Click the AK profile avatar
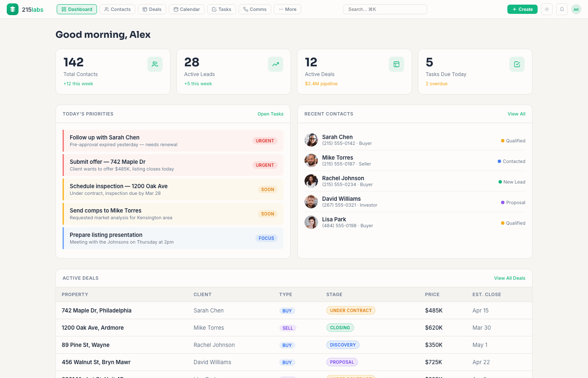The image size is (588, 378). [576, 9]
